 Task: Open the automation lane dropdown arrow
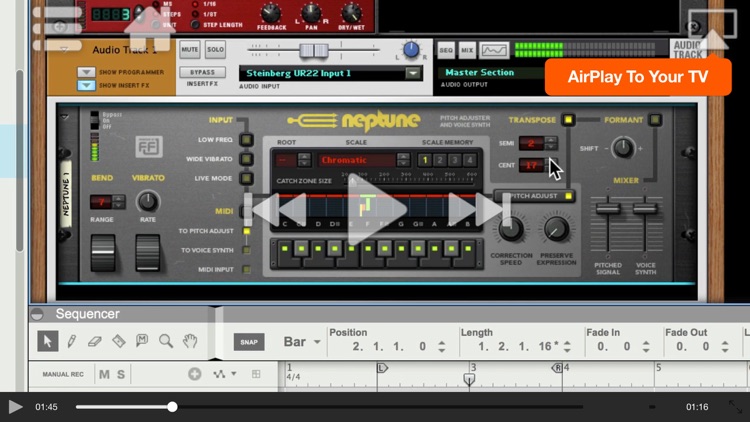pos(234,374)
